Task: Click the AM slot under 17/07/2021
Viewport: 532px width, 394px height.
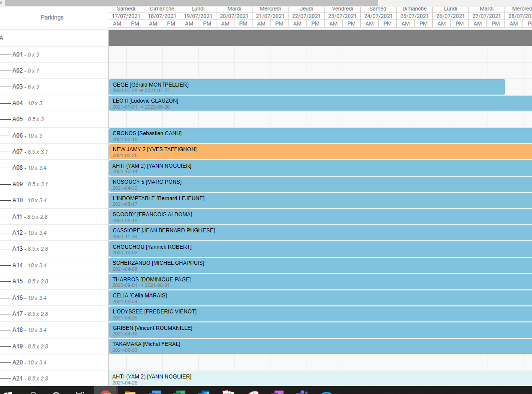Action: pos(117,24)
